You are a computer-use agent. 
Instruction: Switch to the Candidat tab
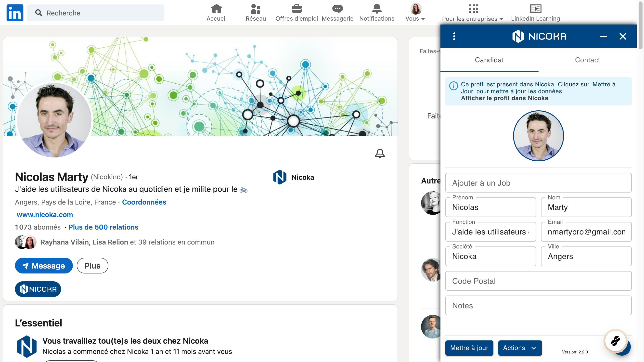click(x=489, y=60)
